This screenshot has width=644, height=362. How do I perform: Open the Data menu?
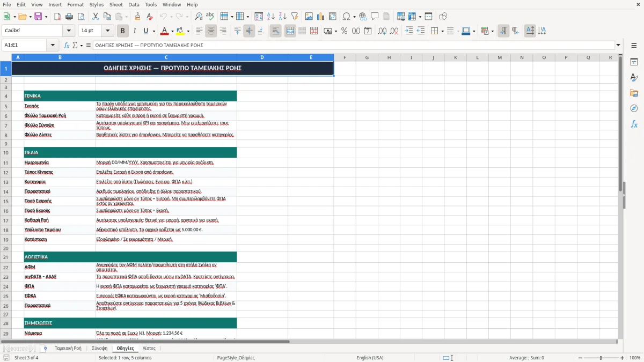(x=134, y=4)
